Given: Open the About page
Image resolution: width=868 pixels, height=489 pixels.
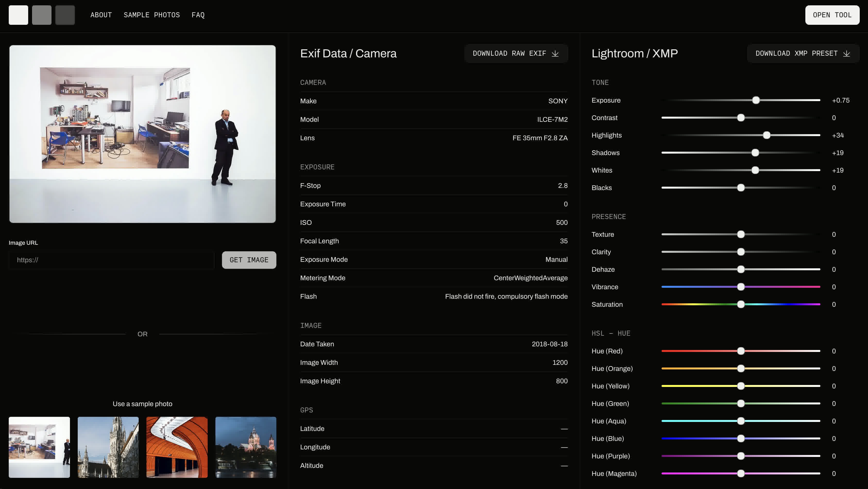Looking at the screenshot, I should [101, 15].
